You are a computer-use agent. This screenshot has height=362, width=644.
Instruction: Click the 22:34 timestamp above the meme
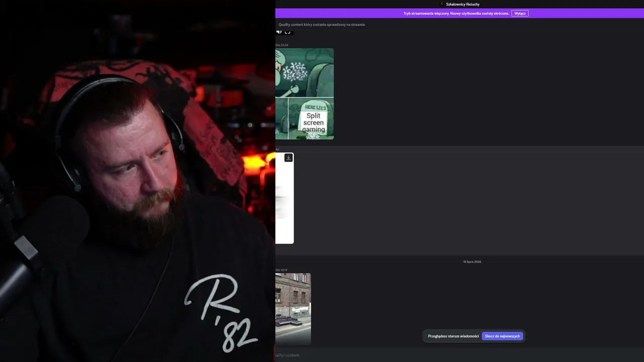point(282,45)
